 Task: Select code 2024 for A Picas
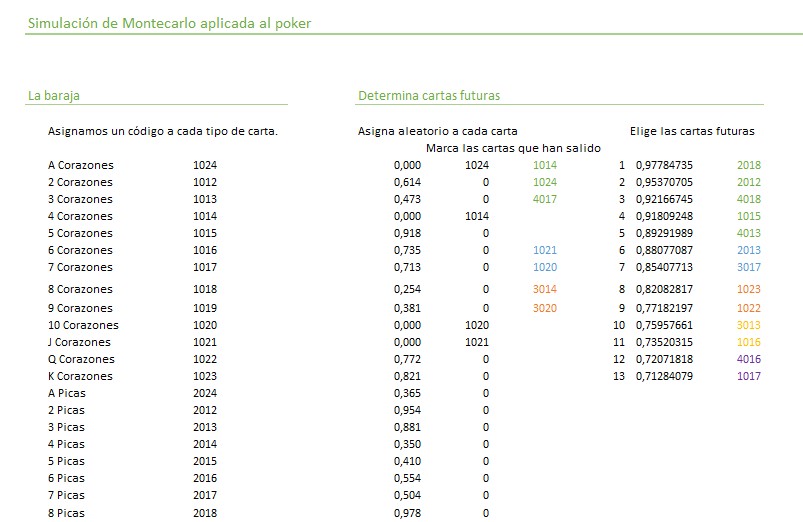point(205,393)
